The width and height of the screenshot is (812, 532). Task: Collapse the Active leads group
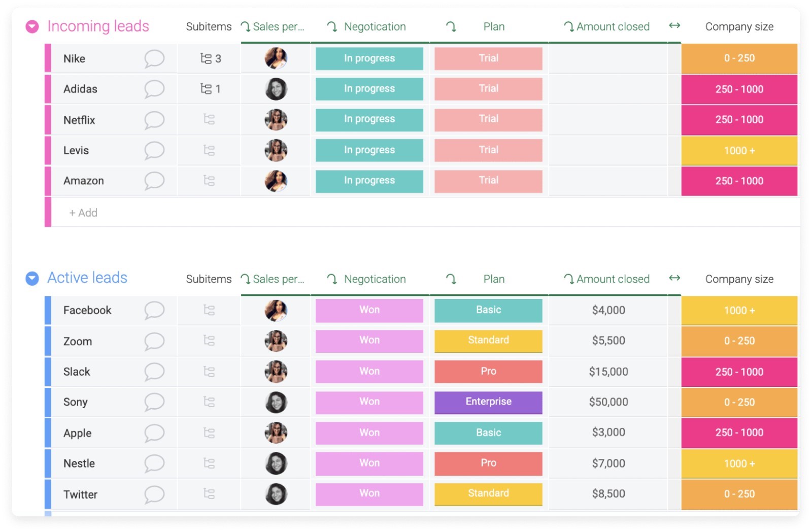pyautogui.click(x=32, y=278)
